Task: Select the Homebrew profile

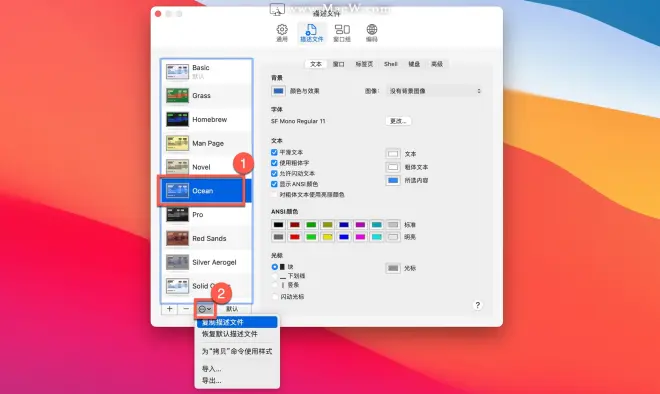Action: [x=206, y=120]
